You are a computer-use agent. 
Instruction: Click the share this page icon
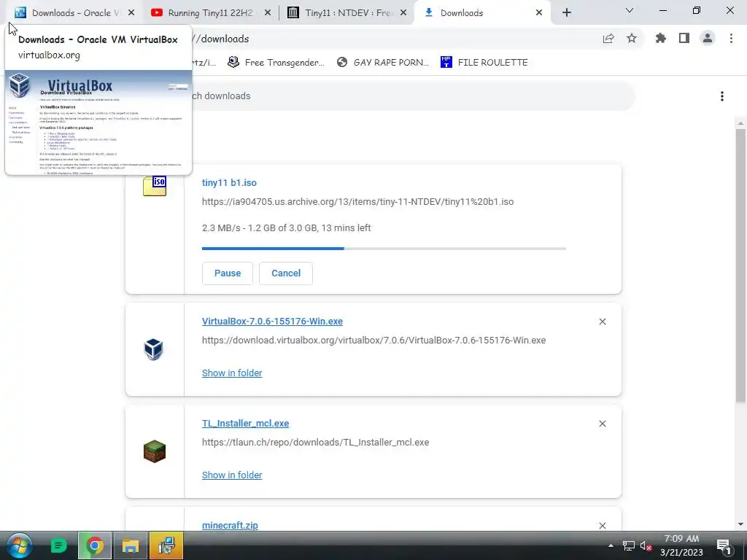[608, 39]
